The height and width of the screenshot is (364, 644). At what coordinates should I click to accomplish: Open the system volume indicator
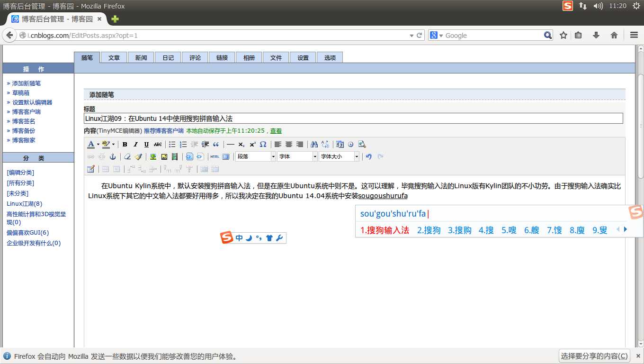point(598,6)
